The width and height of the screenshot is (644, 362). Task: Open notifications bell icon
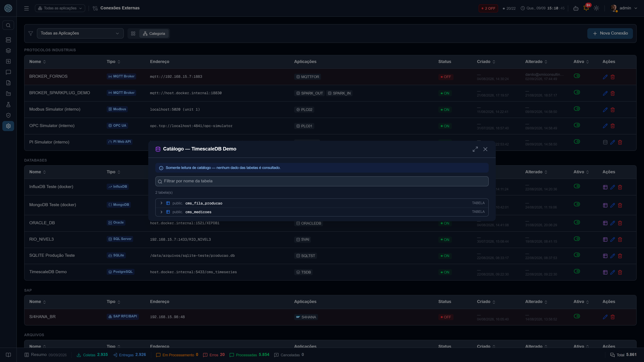point(586,8)
